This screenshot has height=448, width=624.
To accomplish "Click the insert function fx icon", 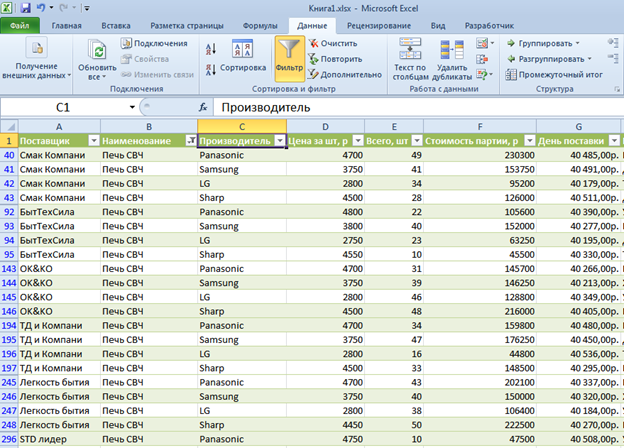I will click(202, 107).
